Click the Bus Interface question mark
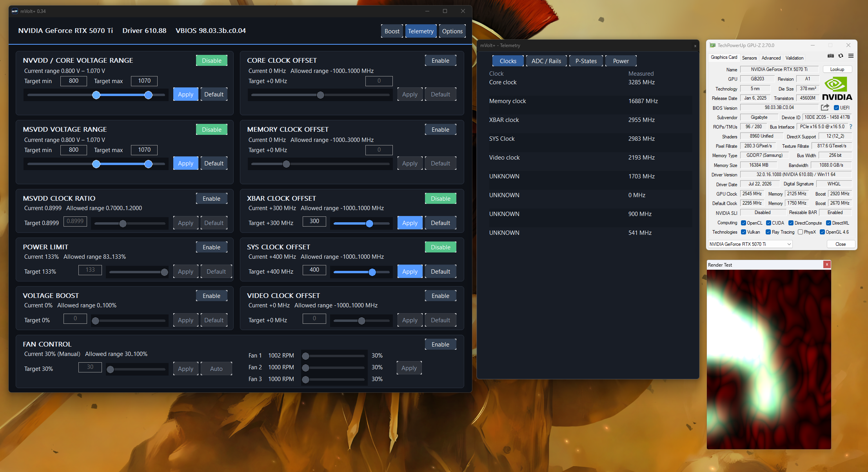The image size is (868, 472). tap(851, 127)
